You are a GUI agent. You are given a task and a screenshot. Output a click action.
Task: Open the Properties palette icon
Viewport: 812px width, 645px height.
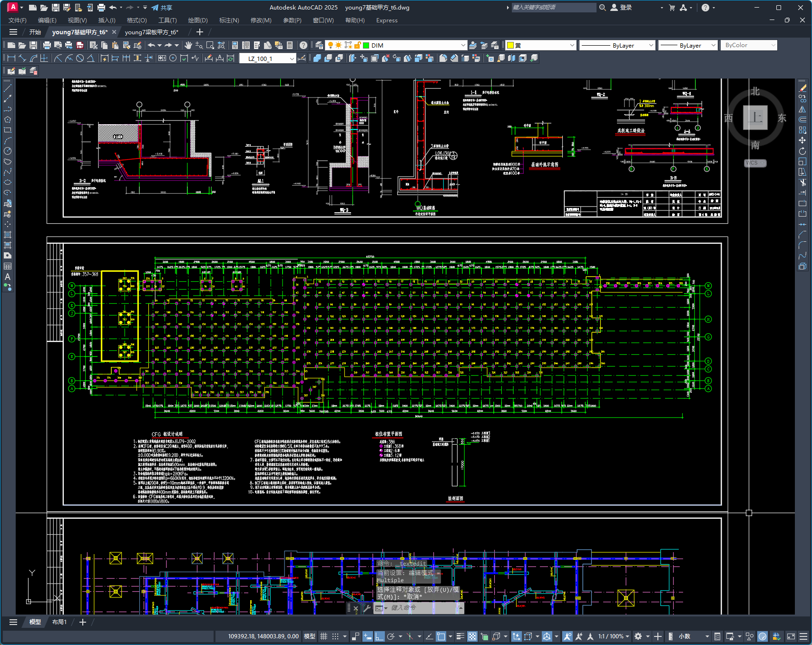pos(235,45)
